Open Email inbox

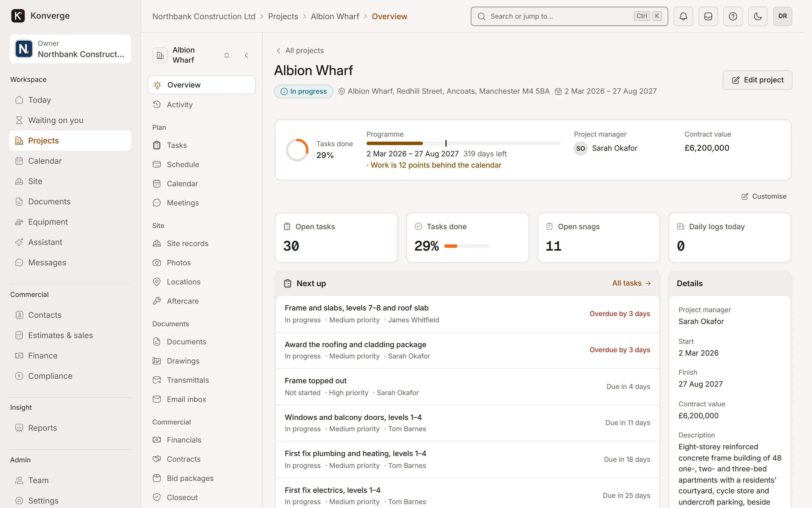(201, 399)
